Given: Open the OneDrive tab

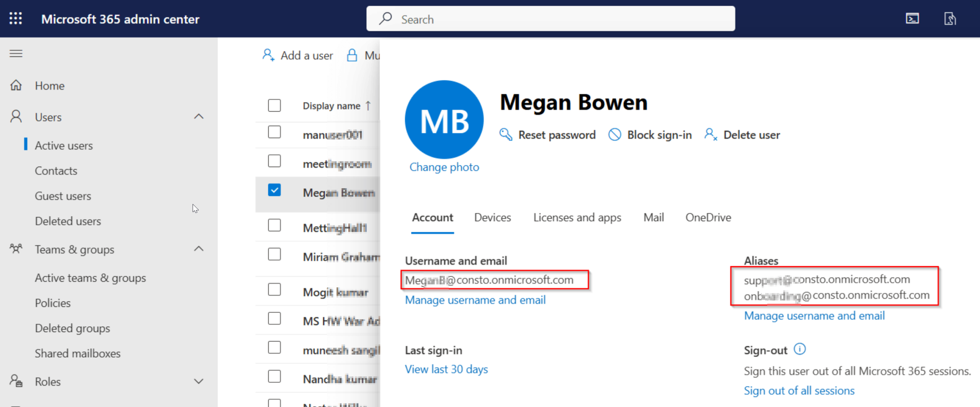Looking at the screenshot, I should 708,217.
